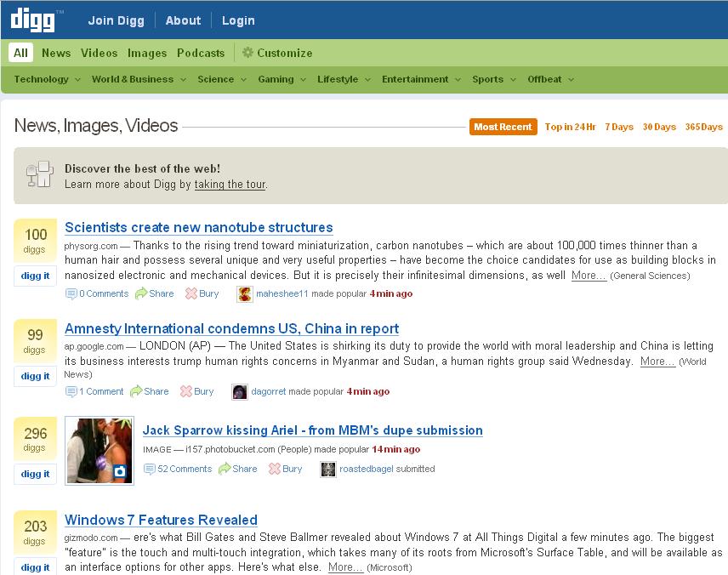728x575 pixels.
Task: Click Share arrow icon on nanotube story
Action: coord(140,293)
